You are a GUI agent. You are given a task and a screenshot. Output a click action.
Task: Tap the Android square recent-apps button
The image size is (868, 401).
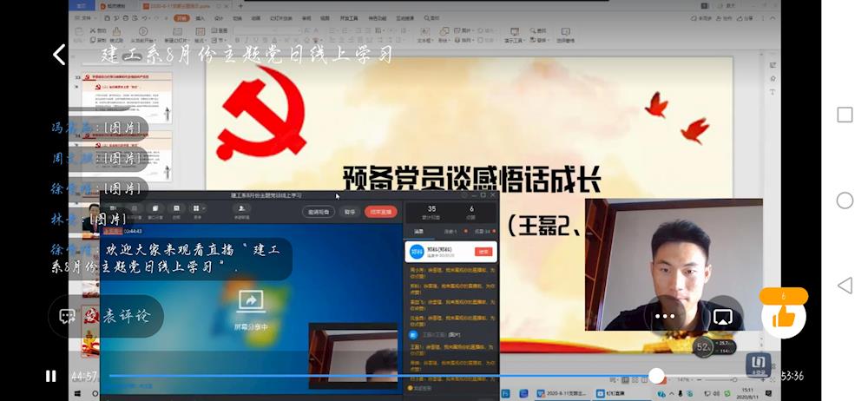tap(845, 115)
